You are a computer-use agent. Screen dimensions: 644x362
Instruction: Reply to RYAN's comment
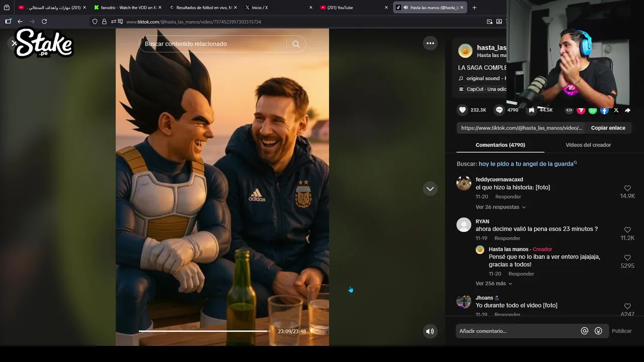[x=507, y=238]
